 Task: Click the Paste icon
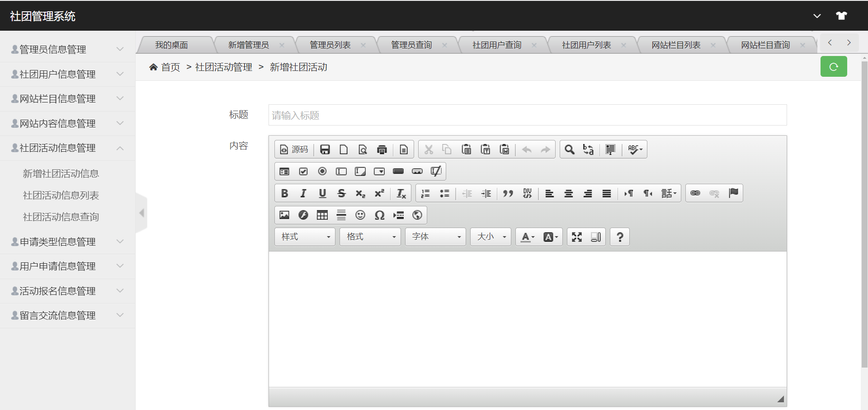467,149
